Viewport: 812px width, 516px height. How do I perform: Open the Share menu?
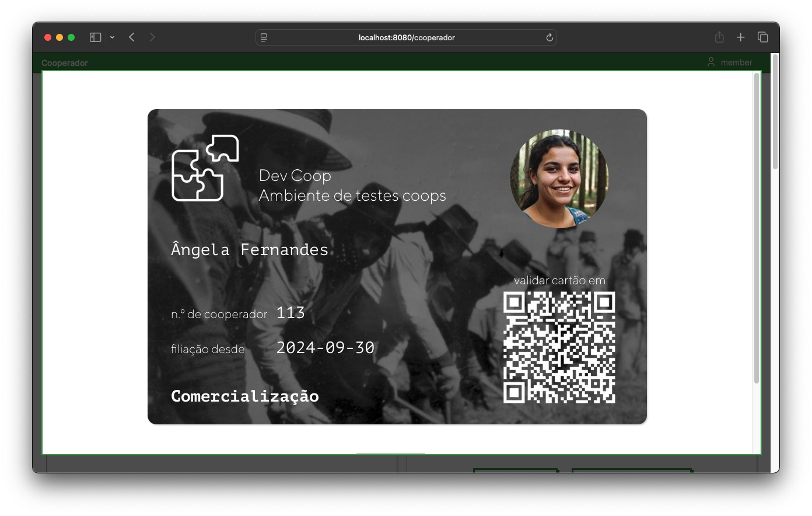(719, 37)
